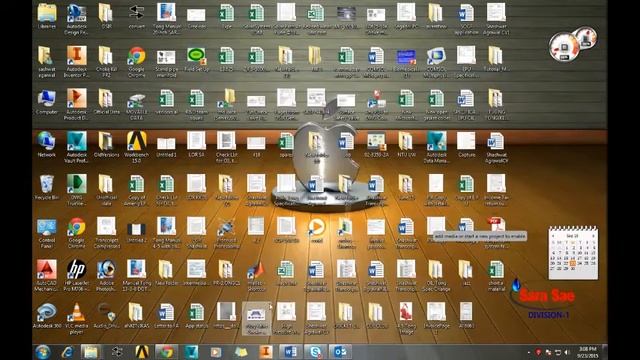This screenshot has height=360, width=640.
Task: Launch the Autodesk Product Design shortcut
Action: pos(76,105)
